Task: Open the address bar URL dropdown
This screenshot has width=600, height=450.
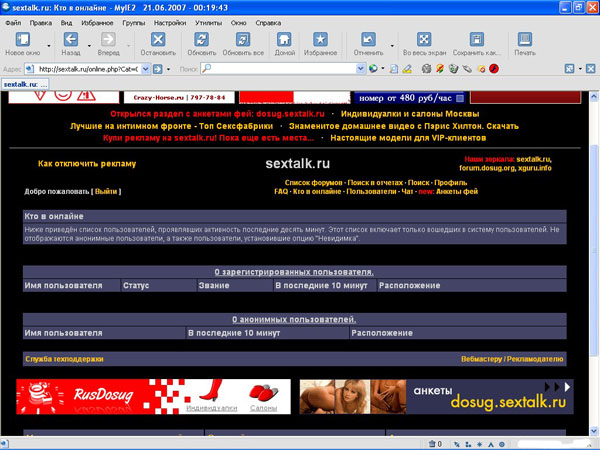Action: tap(144, 69)
